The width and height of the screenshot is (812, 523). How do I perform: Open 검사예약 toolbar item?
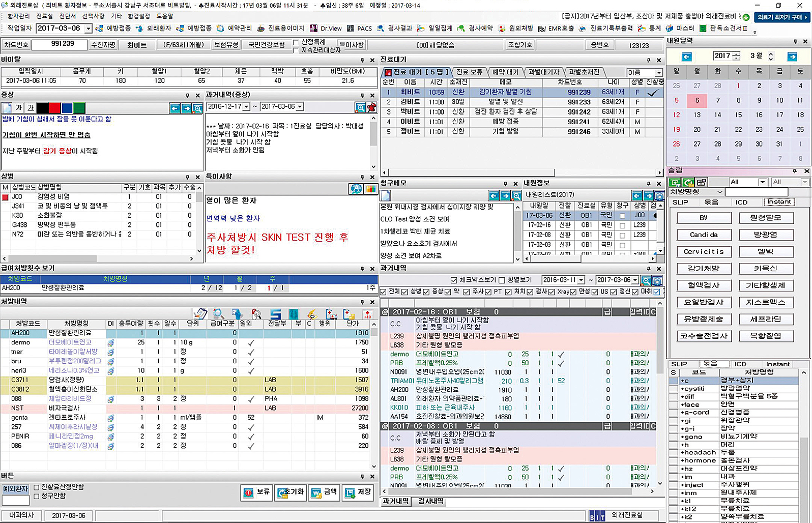[x=475, y=28]
